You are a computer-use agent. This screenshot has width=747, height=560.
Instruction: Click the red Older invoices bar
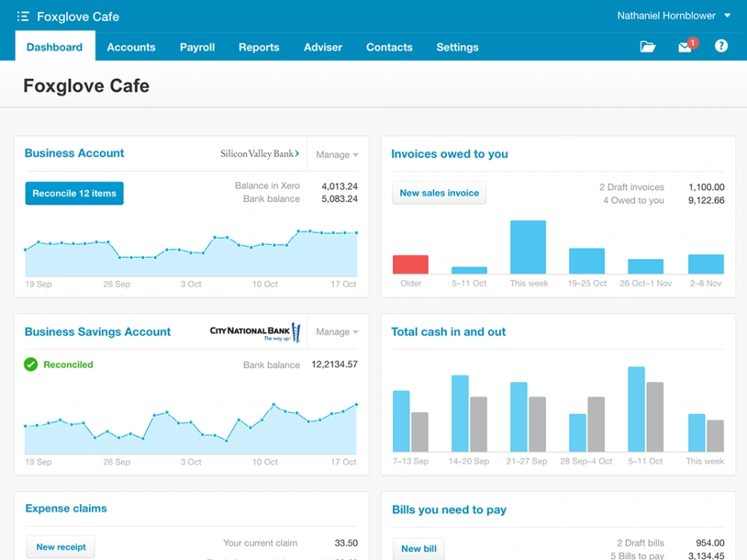pos(410,265)
